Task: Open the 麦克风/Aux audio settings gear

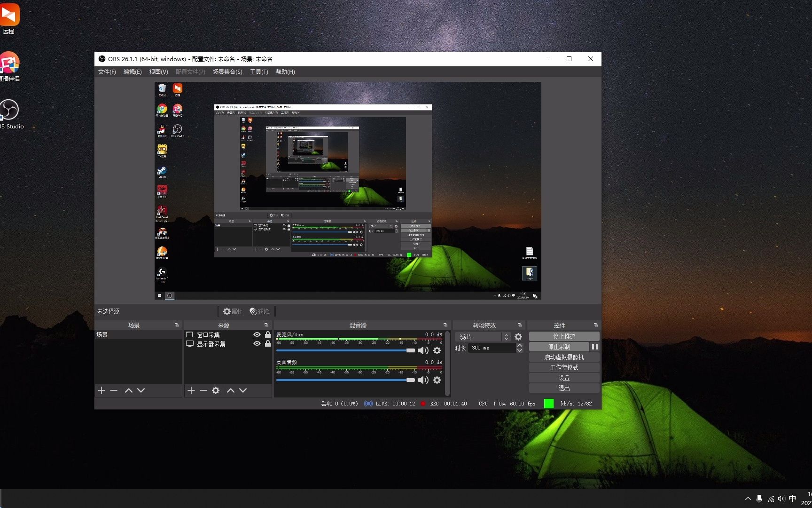Action: tap(437, 350)
